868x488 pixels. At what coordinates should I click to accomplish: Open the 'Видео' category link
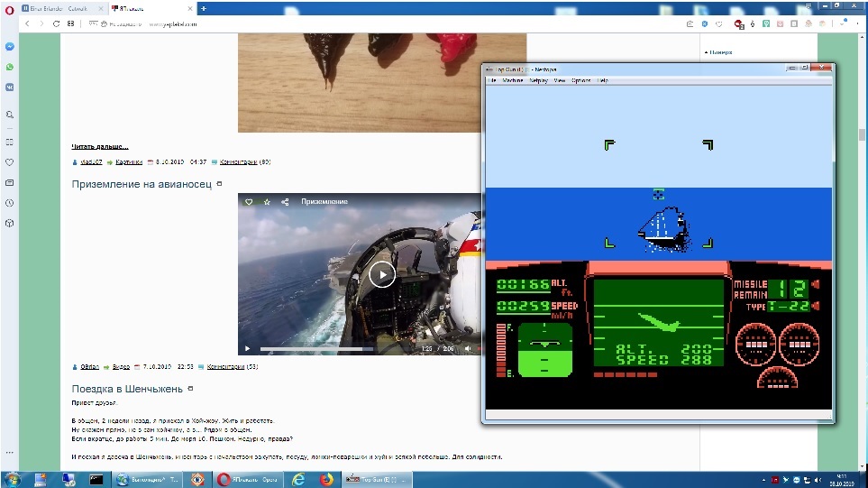(x=121, y=367)
